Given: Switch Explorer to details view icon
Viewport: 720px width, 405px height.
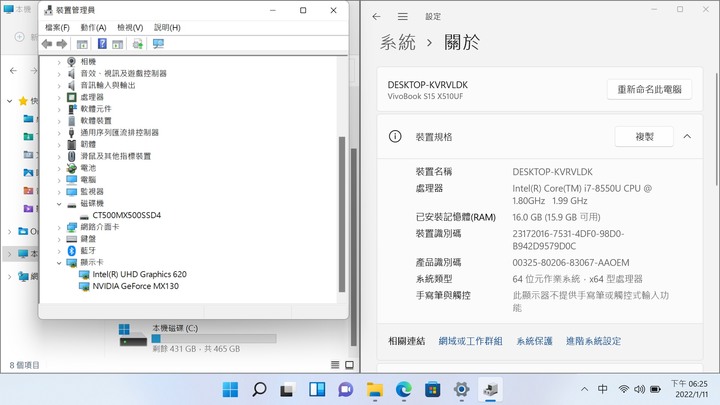Looking at the screenshot, I should (335, 365).
